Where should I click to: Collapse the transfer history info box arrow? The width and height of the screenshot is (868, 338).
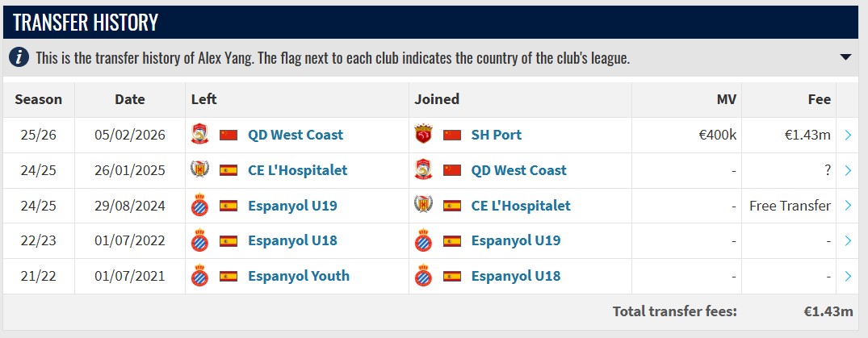(845, 57)
